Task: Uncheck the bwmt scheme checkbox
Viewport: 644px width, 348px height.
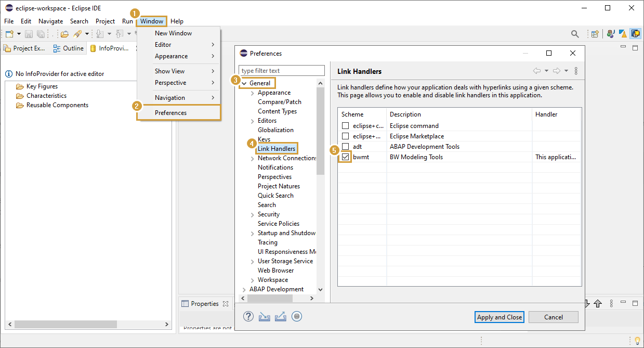Action: tap(345, 157)
